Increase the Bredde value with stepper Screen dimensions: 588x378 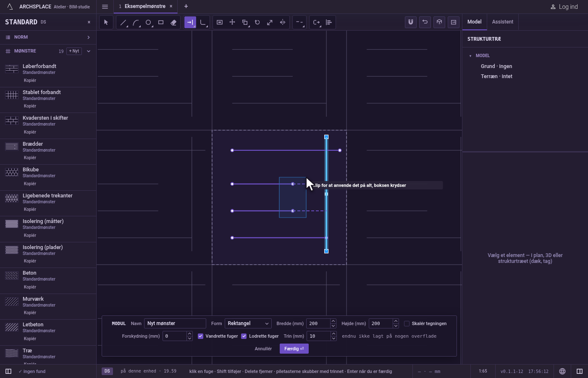click(333, 321)
